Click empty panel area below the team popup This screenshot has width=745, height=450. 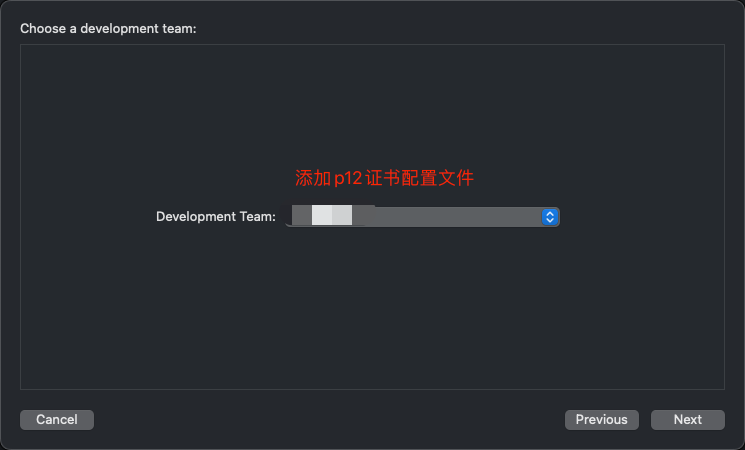[372, 309]
